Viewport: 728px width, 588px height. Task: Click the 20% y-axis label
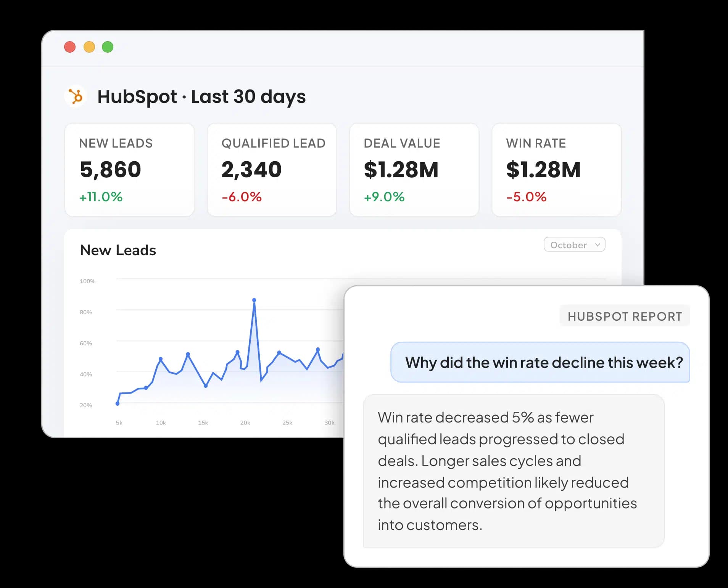tap(86, 405)
